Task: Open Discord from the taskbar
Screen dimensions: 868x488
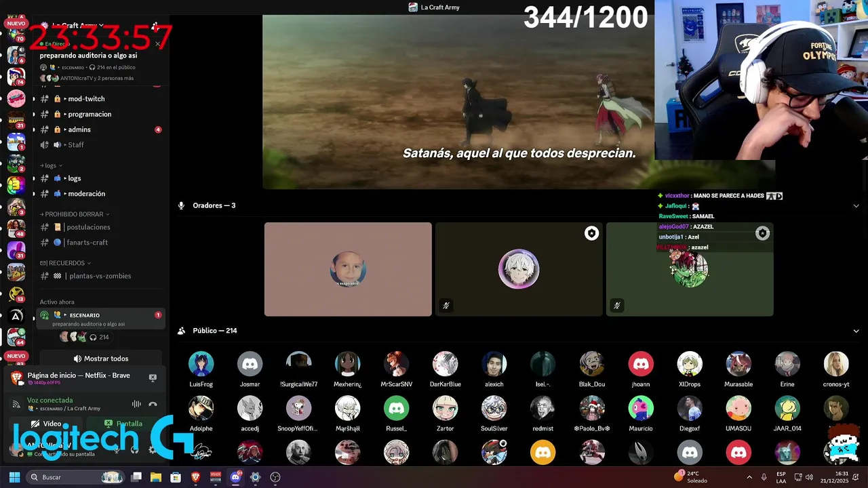Action: tap(235, 477)
